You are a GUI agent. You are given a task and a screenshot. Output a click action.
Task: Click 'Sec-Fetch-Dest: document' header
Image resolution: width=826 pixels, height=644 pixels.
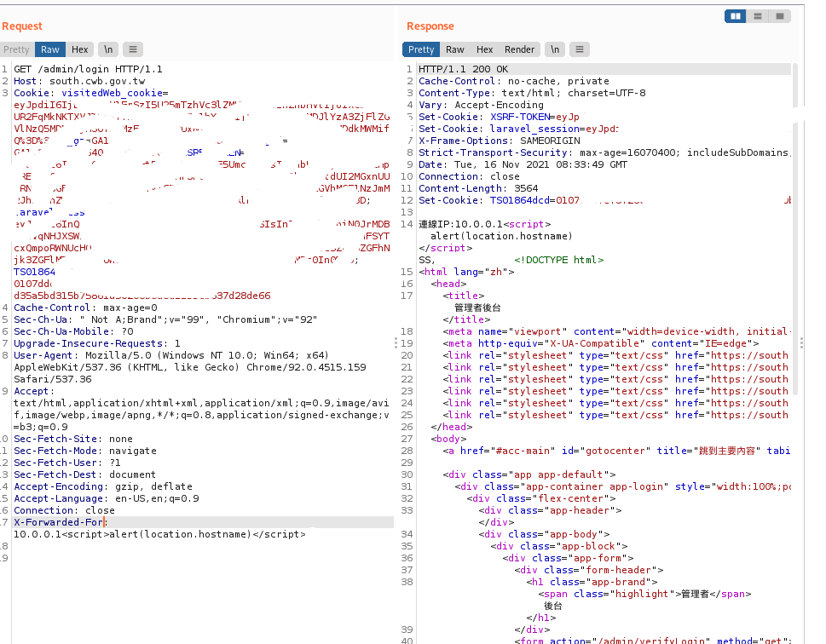pyautogui.click(x=84, y=475)
